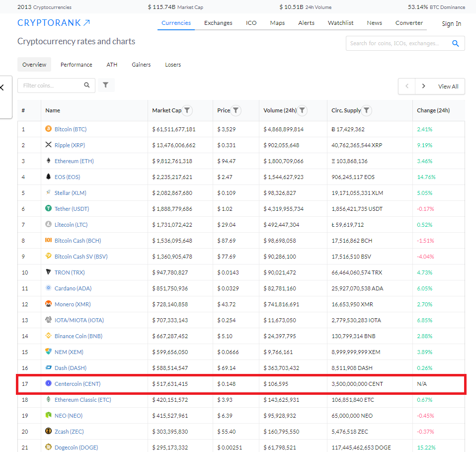
Task: Click the search magnifier in the top search box
Action: [x=455, y=43]
